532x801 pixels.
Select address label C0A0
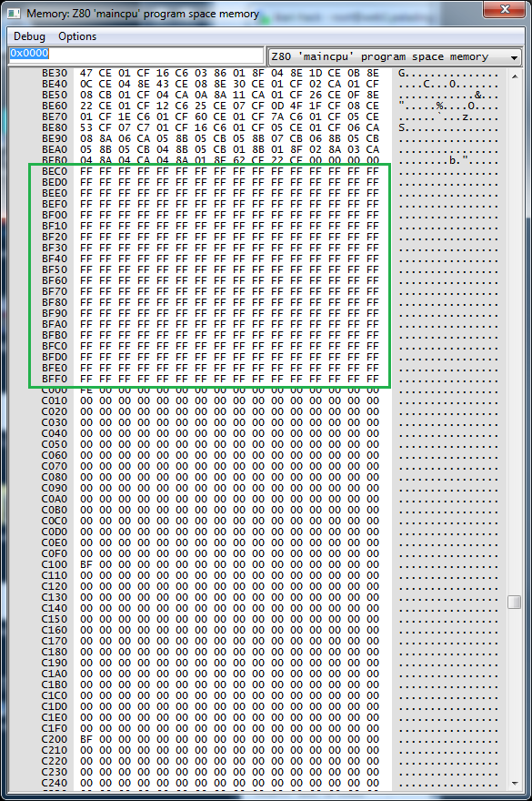coord(55,499)
